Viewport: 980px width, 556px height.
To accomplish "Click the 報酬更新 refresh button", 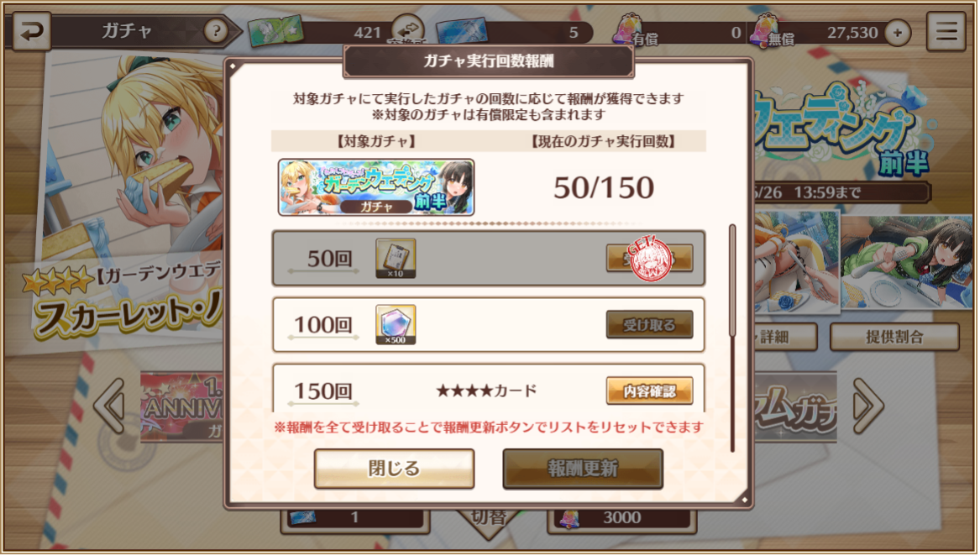I will coord(583,469).
